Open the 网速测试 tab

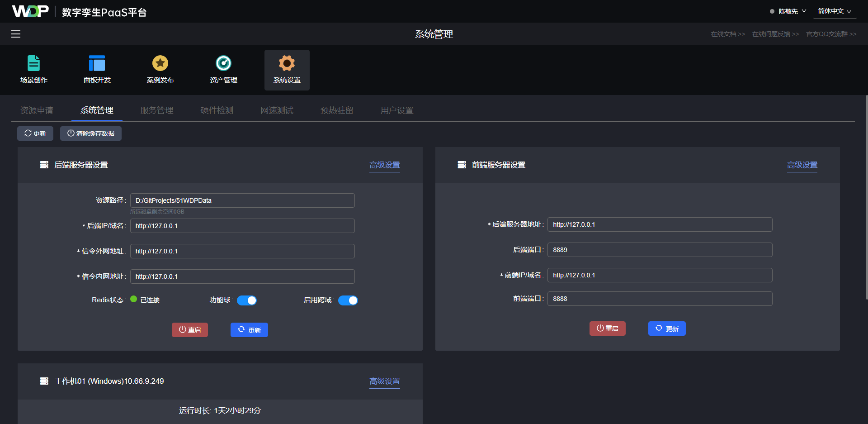click(277, 110)
